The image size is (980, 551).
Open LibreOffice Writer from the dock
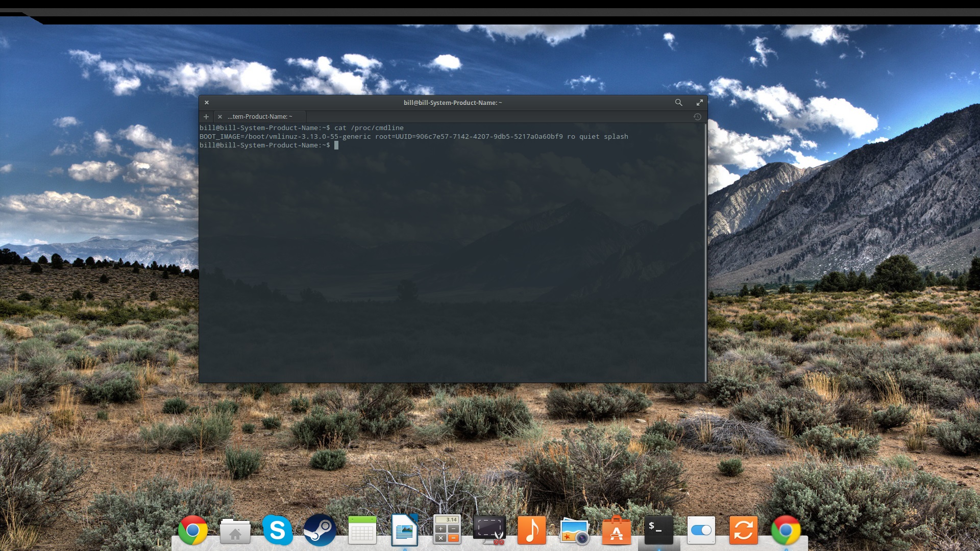pos(404,531)
